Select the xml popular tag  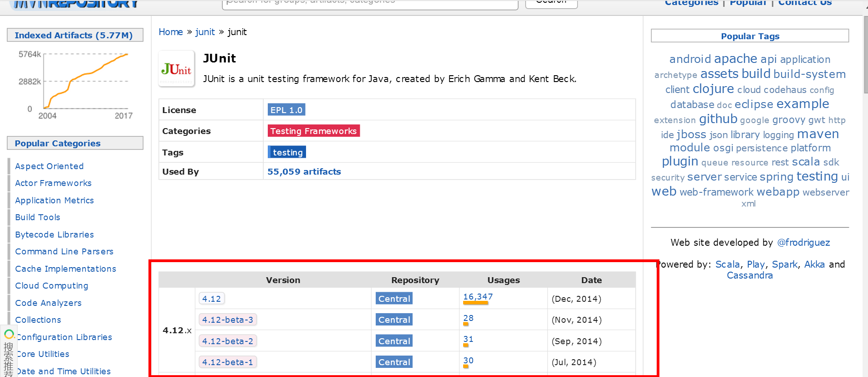click(x=748, y=204)
